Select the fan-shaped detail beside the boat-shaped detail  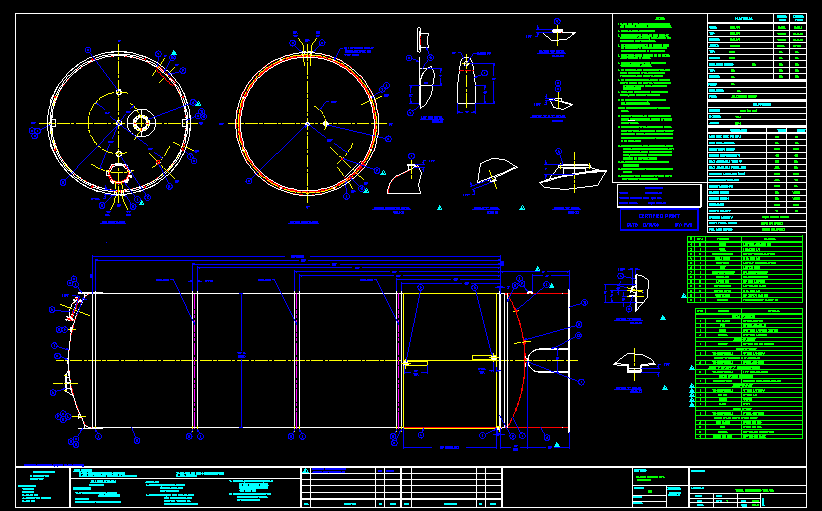(x=497, y=172)
